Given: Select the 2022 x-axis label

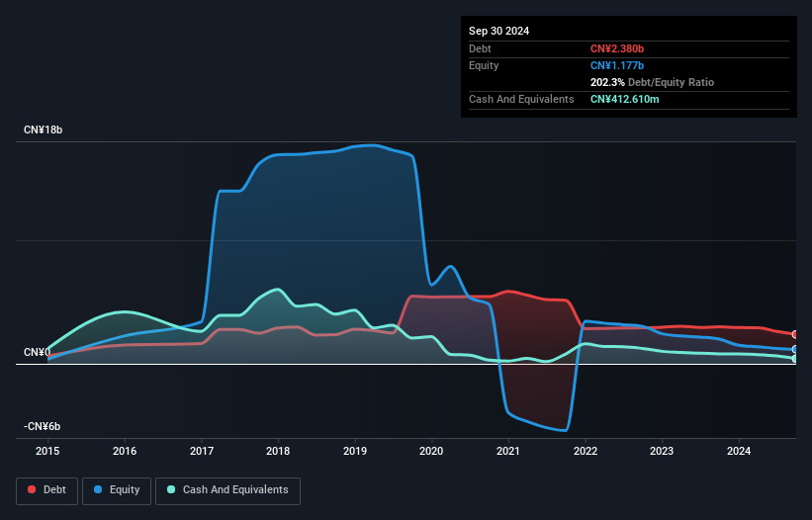Looking at the screenshot, I should (586, 451).
